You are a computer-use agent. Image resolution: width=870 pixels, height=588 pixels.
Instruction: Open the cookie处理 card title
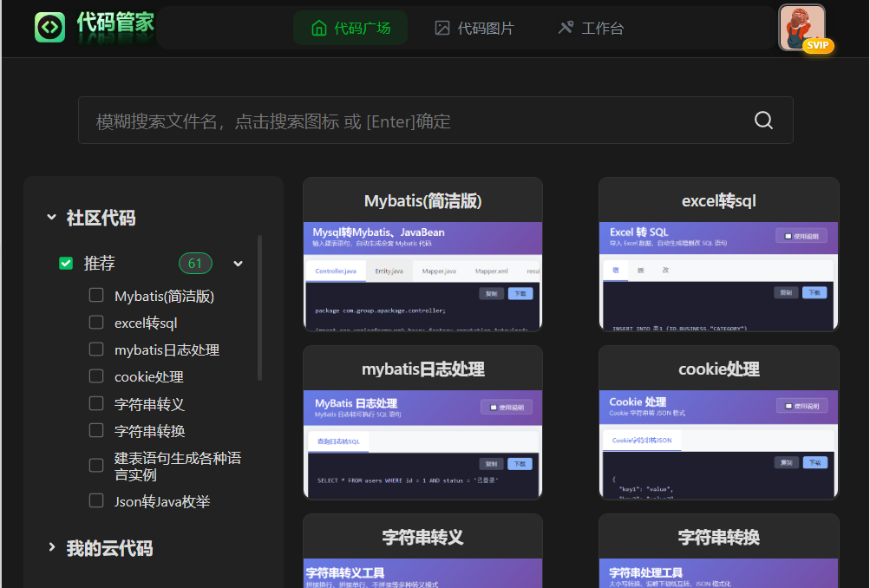(718, 369)
